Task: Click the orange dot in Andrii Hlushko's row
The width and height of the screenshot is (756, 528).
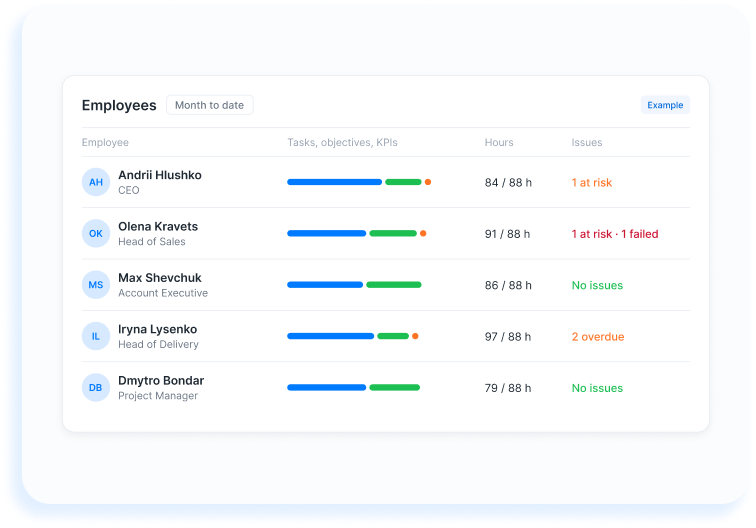Action: (428, 182)
